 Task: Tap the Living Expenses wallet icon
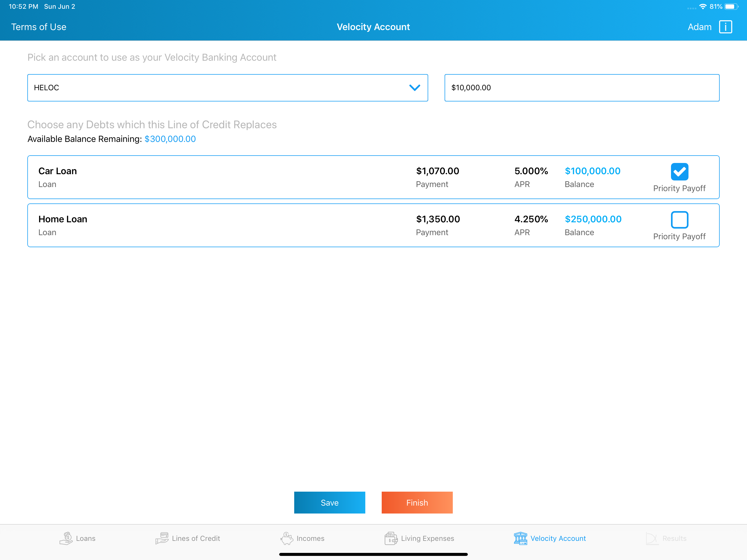391,538
